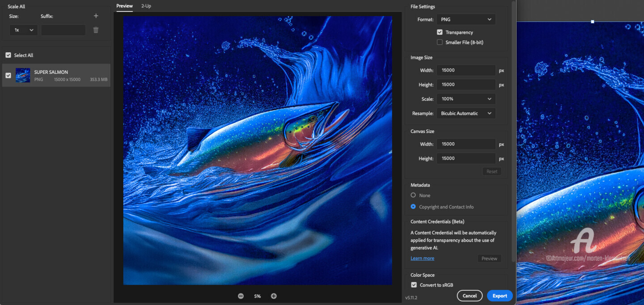Click the Canvas Size Width field
Viewport: 644px width, 305px height.
[466, 144]
